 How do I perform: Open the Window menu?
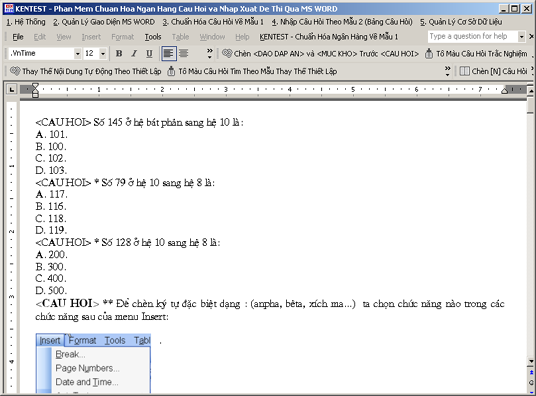[x=212, y=37]
